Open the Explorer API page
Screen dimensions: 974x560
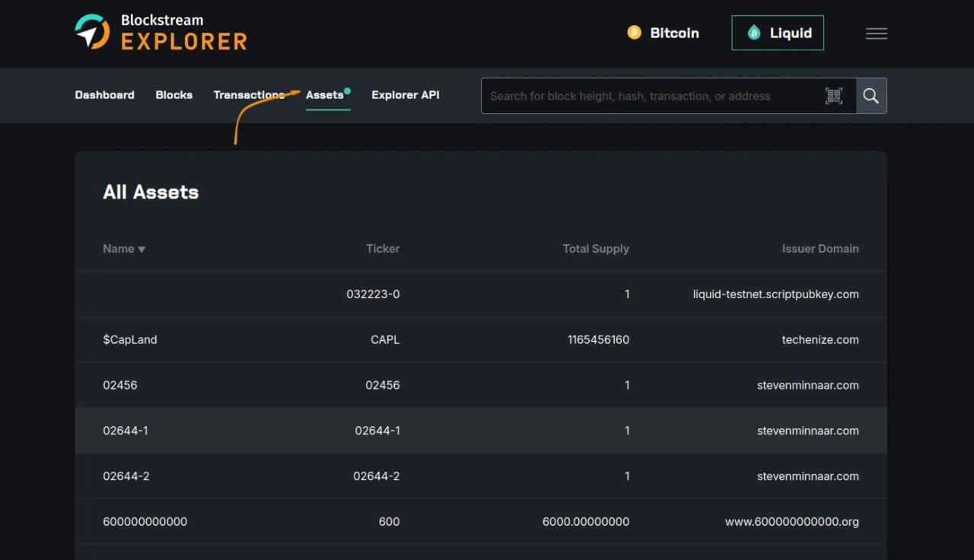(405, 95)
